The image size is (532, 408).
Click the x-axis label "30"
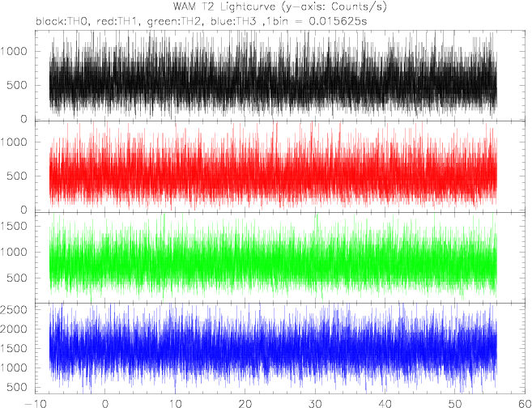point(315,404)
